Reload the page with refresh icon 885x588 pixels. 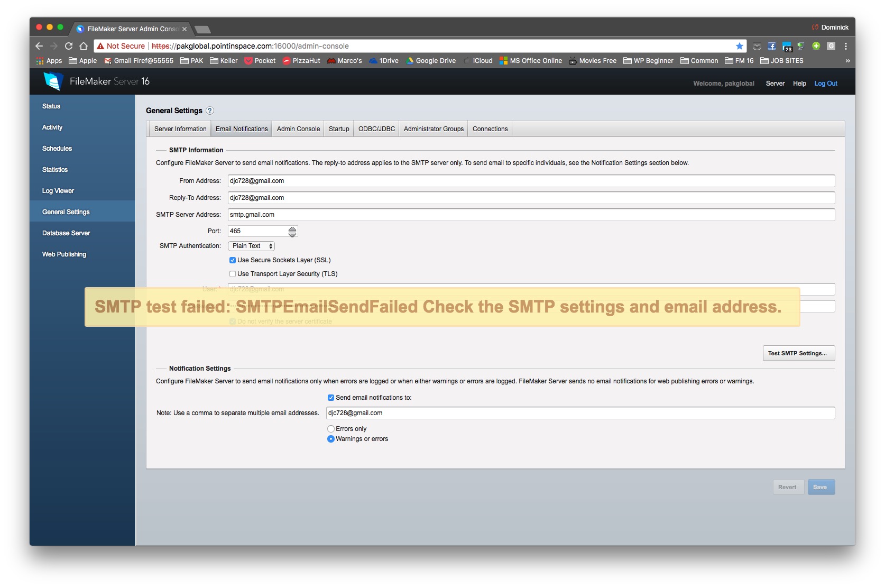tap(69, 46)
